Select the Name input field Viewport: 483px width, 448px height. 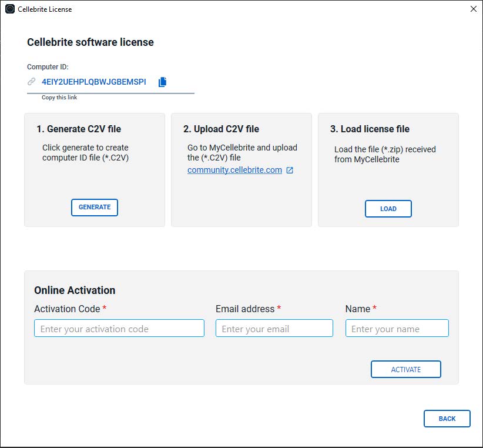coord(397,328)
